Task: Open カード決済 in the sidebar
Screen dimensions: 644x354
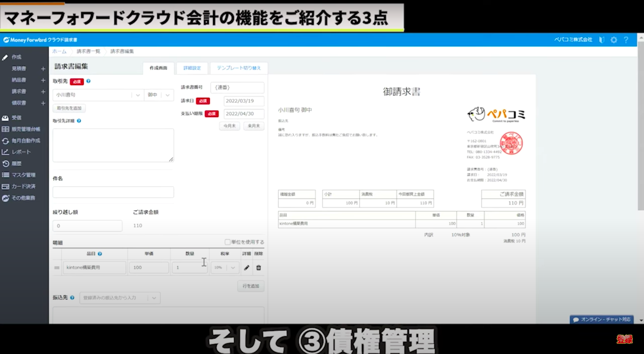Action: point(23,186)
